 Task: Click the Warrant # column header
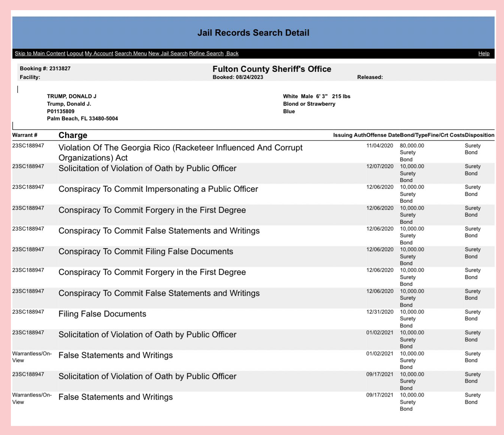[x=25, y=135]
